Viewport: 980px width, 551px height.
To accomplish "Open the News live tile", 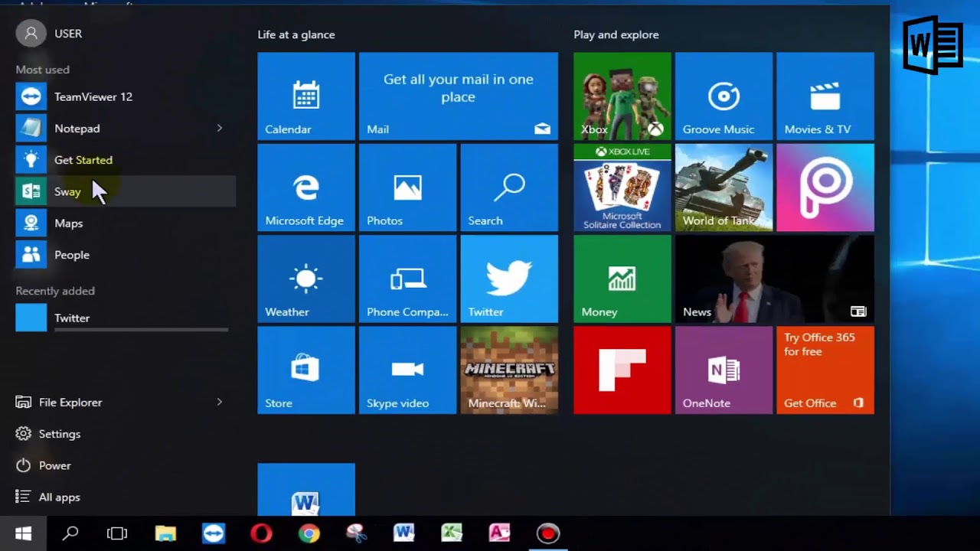I will pos(775,279).
